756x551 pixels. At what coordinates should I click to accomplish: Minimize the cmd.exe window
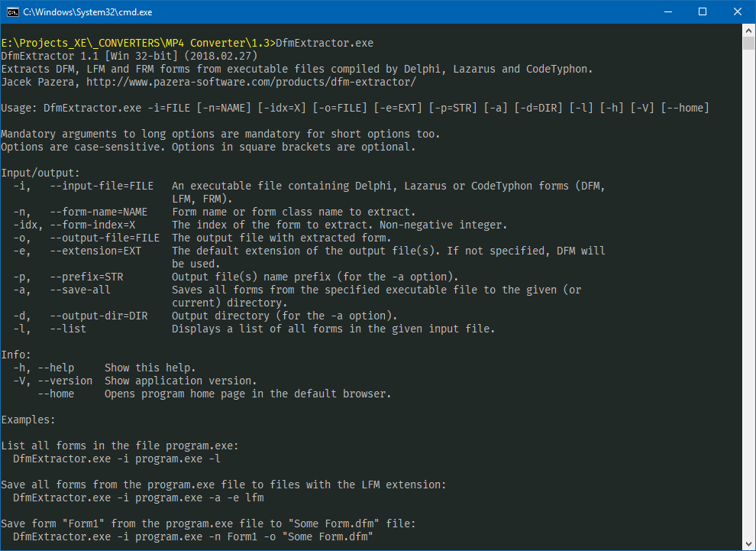click(x=667, y=12)
